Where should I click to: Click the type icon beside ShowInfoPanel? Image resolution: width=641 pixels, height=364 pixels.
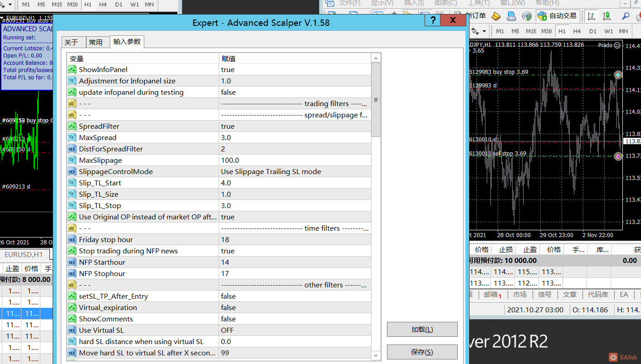click(x=72, y=69)
